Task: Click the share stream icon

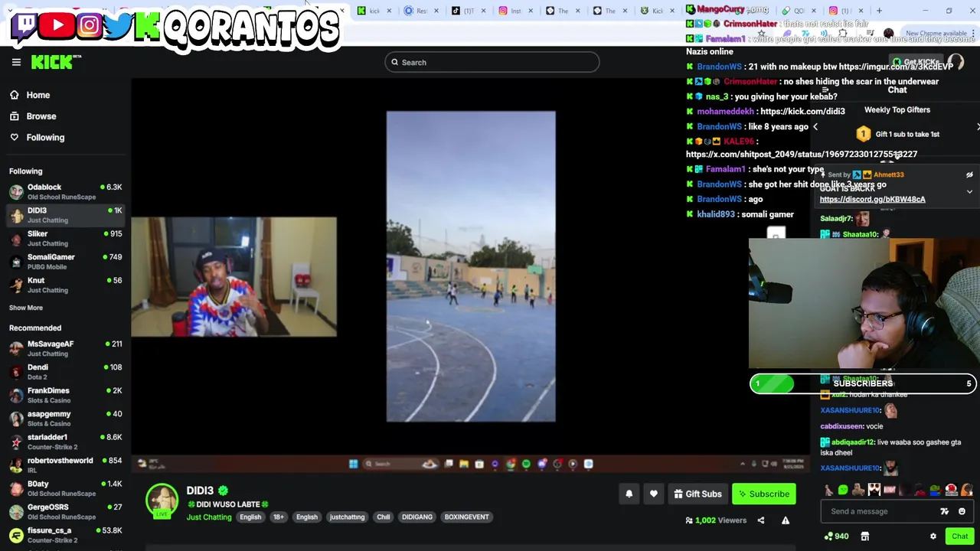Action: tap(760, 520)
